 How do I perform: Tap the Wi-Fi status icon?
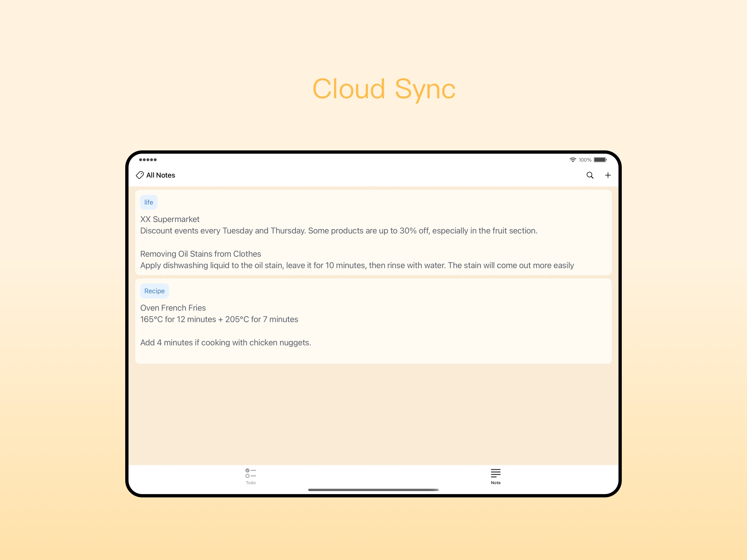pyautogui.click(x=573, y=160)
